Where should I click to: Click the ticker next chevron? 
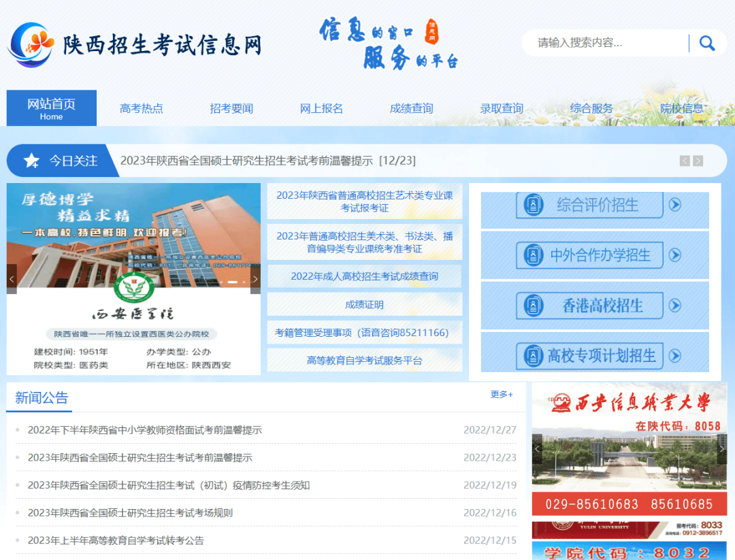(x=698, y=161)
